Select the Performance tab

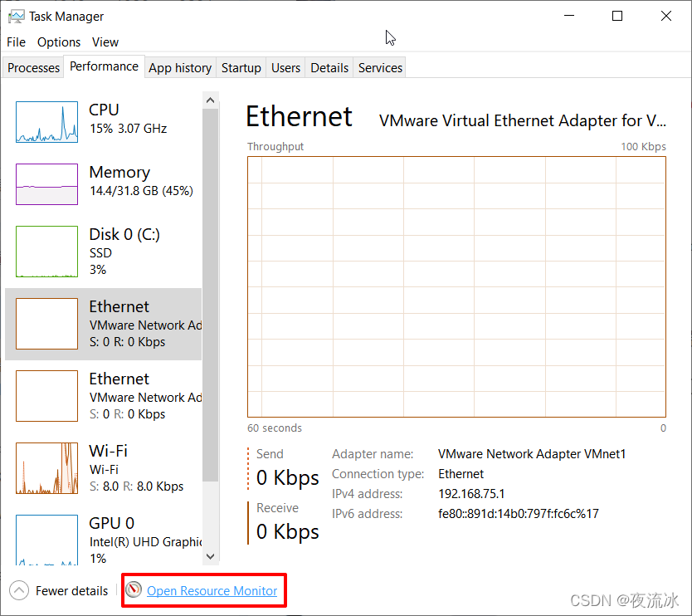105,66
